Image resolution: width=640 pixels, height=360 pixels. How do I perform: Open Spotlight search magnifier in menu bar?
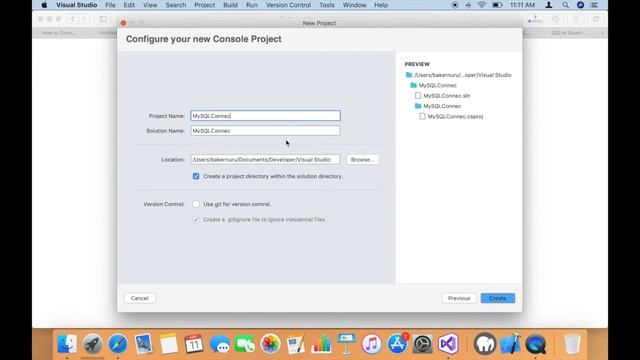[x=565, y=5]
